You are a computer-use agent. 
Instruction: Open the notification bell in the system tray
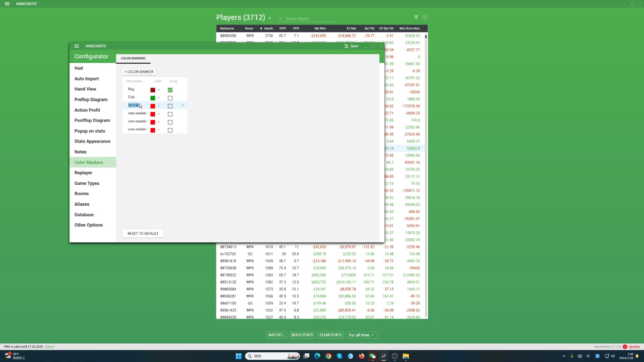click(x=637, y=356)
